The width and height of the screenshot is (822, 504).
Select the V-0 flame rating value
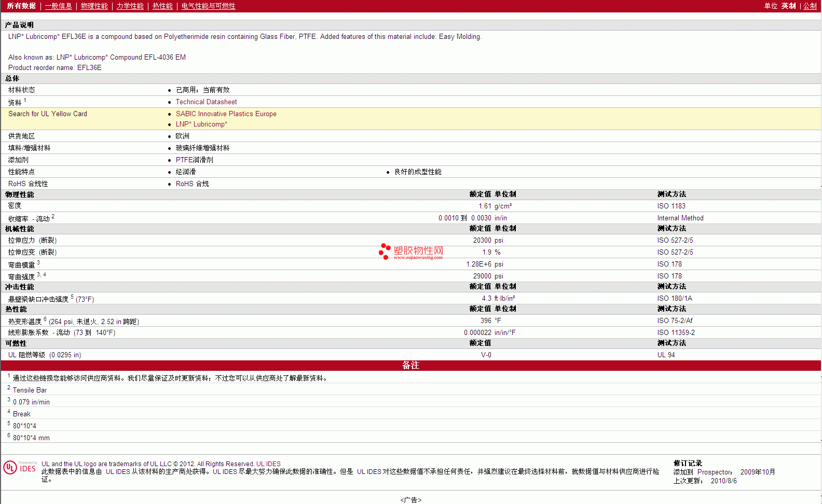coord(486,355)
